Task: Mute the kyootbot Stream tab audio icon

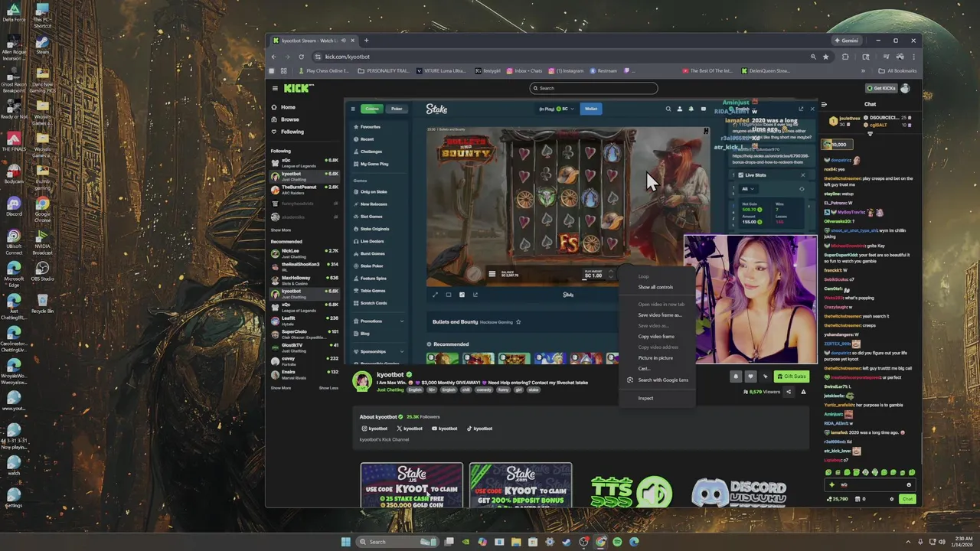Action: click(344, 41)
